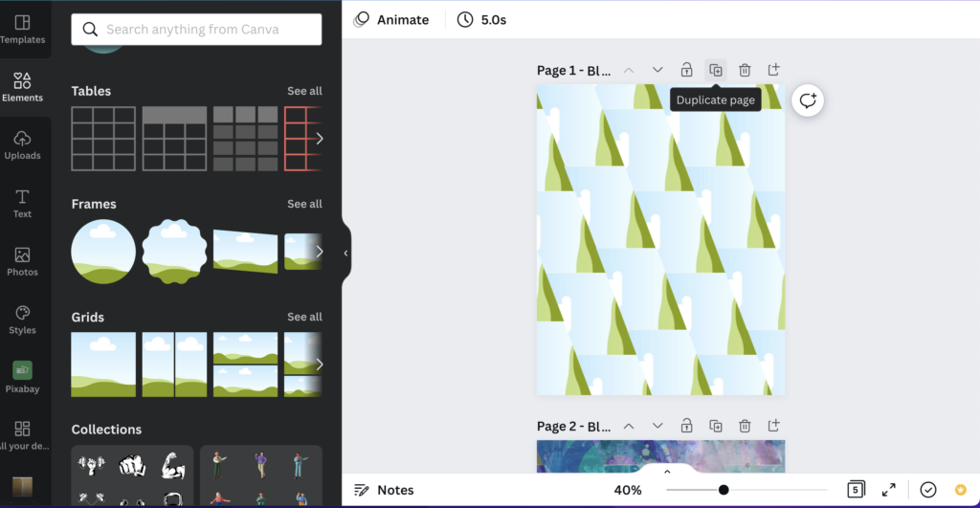Rename the Page 2 title
Viewport: 980px width, 508px height.
pos(574,426)
